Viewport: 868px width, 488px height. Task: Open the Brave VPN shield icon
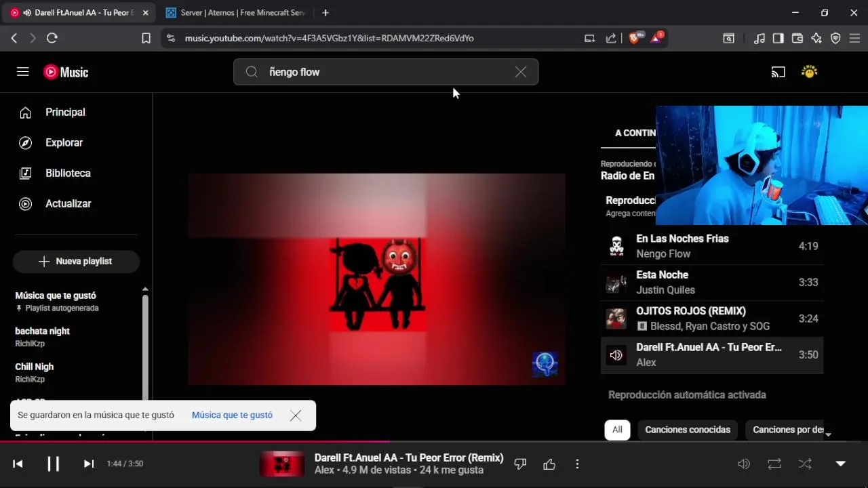point(835,39)
